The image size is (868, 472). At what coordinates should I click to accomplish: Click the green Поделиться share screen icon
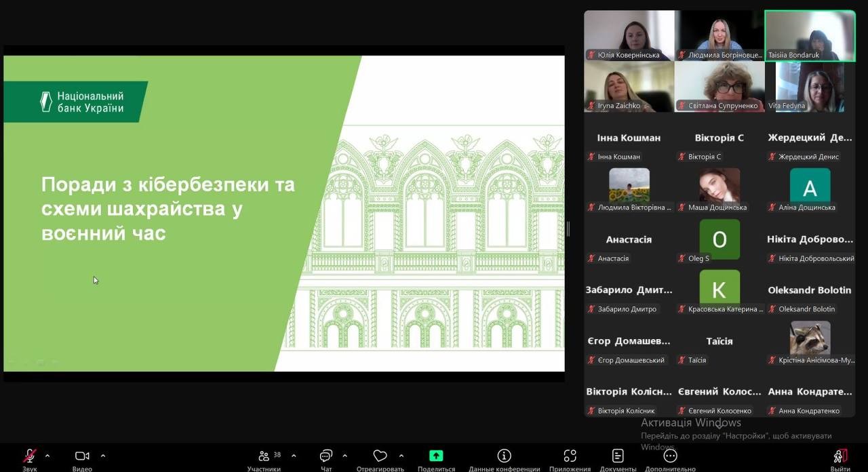point(436,456)
